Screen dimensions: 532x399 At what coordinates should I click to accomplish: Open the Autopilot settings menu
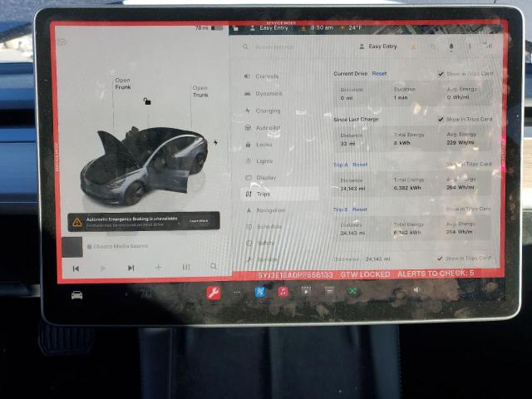(x=263, y=128)
